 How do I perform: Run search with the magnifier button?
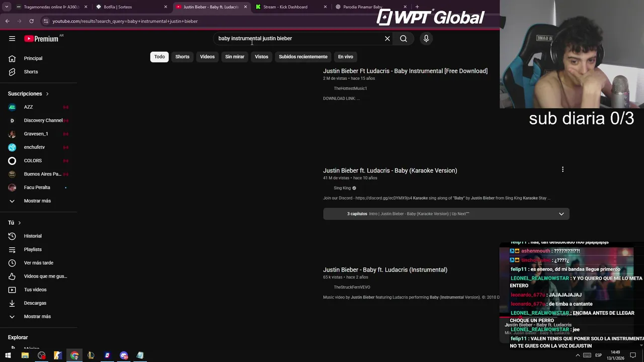404,39
